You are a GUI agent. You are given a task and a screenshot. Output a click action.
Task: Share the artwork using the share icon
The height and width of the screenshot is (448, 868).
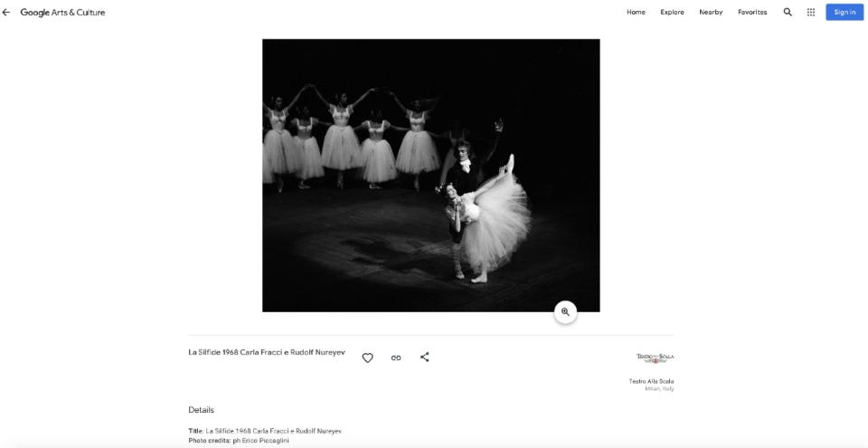click(x=425, y=357)
